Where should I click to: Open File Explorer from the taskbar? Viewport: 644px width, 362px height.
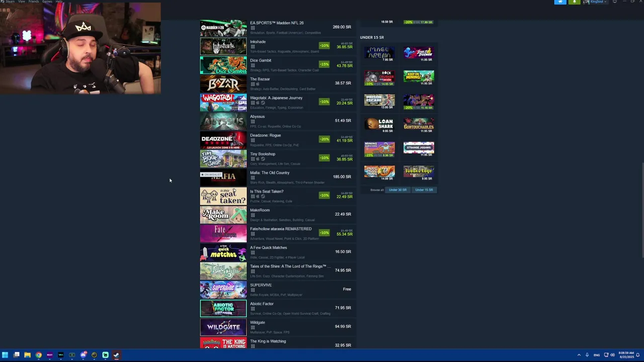click(x=27, y=355)
